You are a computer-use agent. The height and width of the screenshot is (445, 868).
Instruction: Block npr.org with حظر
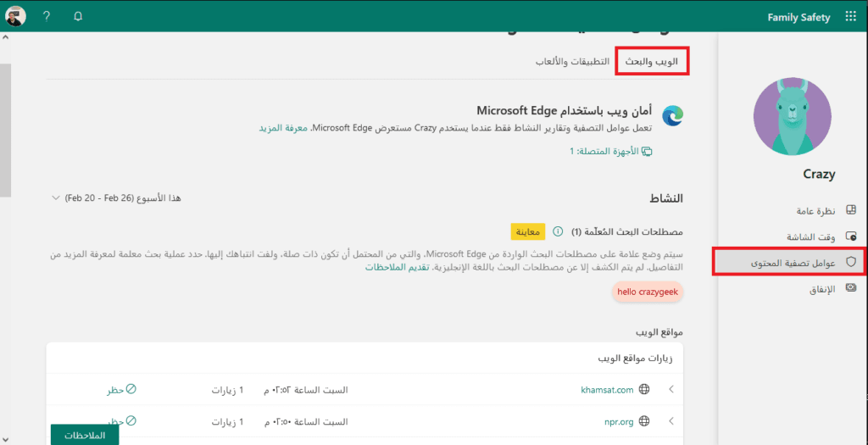point(122,421)
